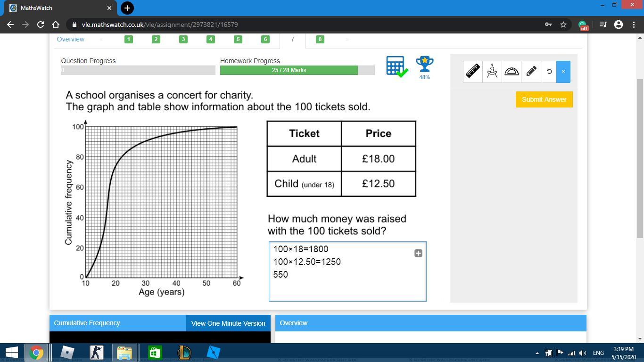Select the compass drawing tool
644x362 pixels.
coord(492,71)
